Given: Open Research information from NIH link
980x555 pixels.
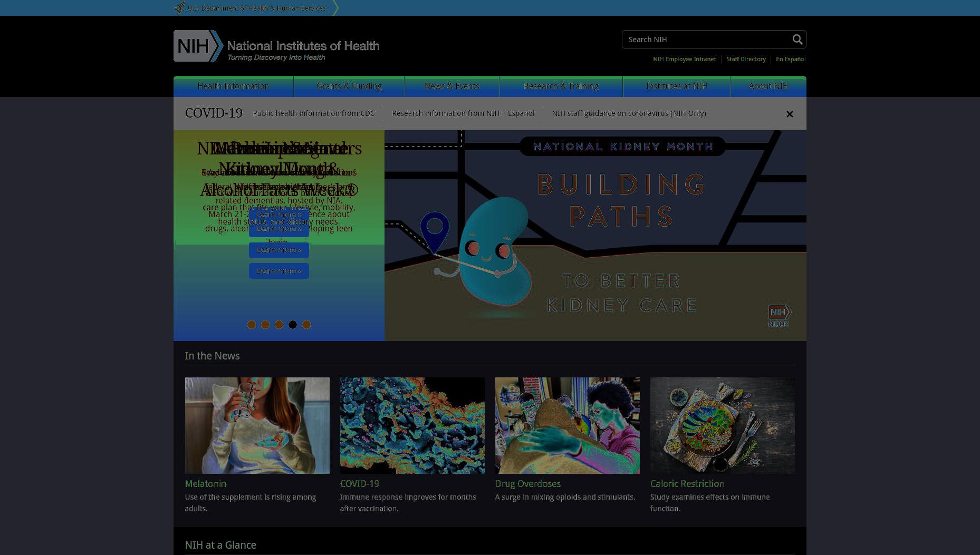Looking at the screenshot, I should coord(446,113).
